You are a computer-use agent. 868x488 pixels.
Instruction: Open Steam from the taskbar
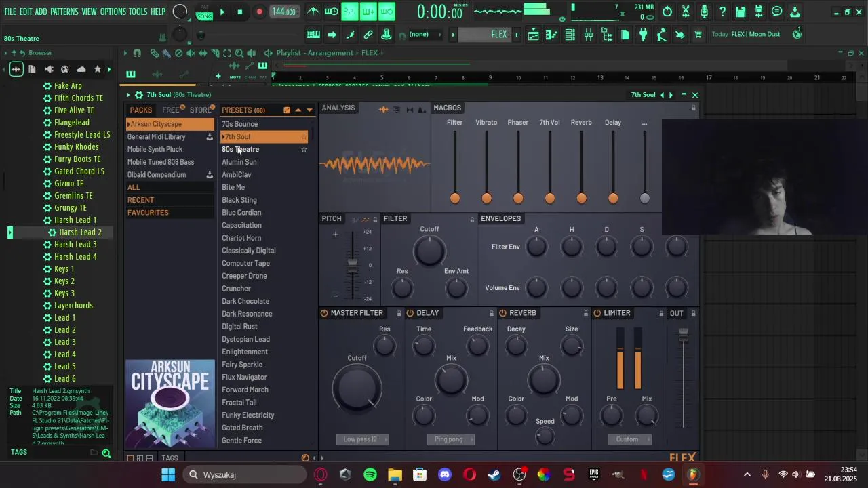click(494, 474)
